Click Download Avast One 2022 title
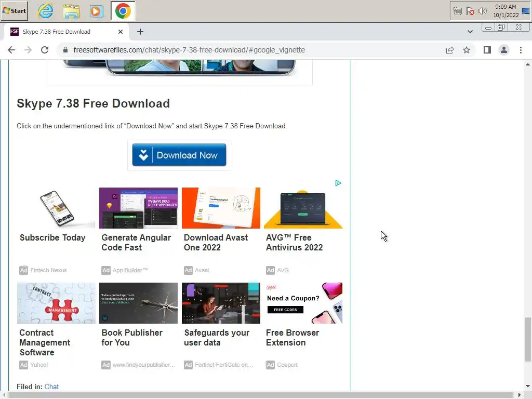Viewport: 532px width, 399px height. point(216,243)
